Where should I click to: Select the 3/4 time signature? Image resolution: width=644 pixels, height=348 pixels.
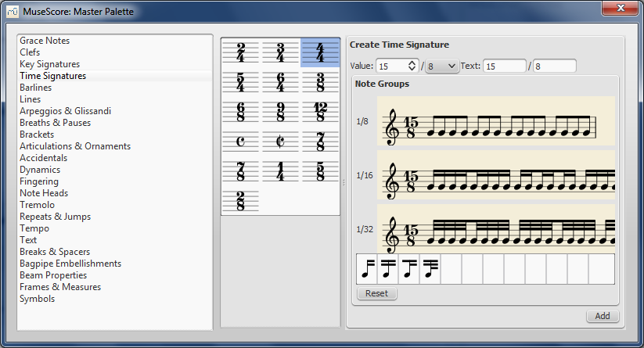pos(280,52)
